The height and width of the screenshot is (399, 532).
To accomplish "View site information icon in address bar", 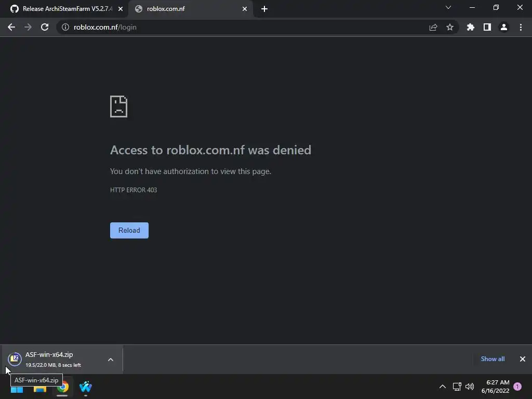I will point(65,27).
